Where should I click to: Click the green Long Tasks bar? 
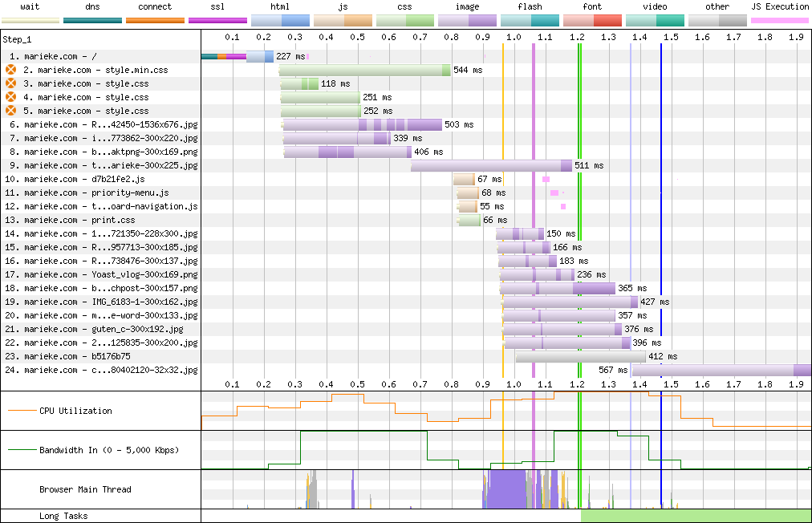[696, 516]
